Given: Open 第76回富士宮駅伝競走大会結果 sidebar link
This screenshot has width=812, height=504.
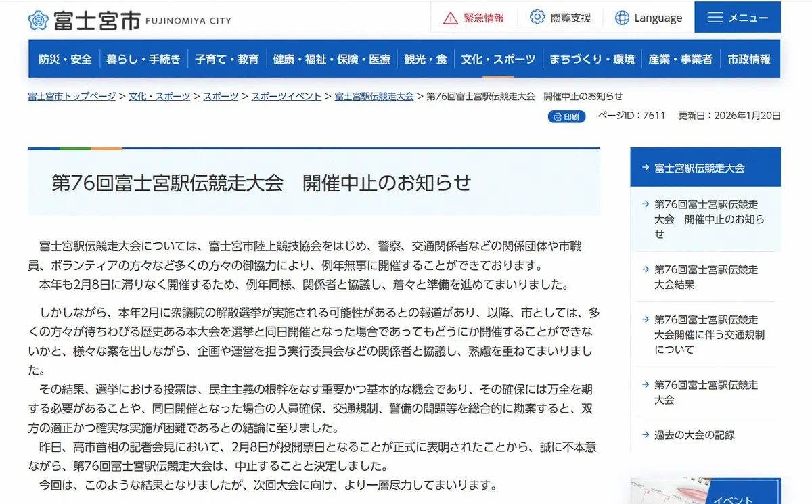Looking at the screenshot, I should point(706,277).
